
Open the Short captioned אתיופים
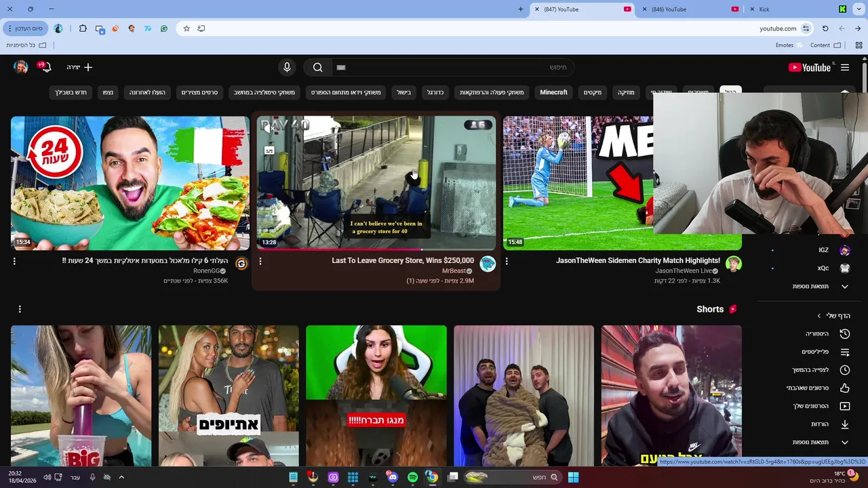[229, 396]
